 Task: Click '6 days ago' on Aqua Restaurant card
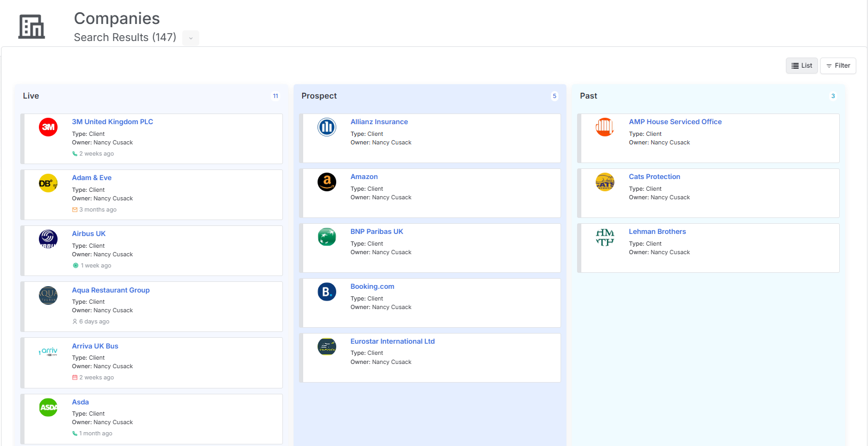pyautogui.click(x=94, y=322)
